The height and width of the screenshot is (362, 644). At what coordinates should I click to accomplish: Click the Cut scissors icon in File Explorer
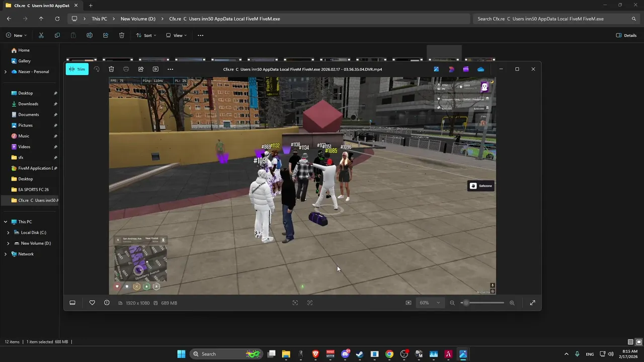(x=41, y=35)
